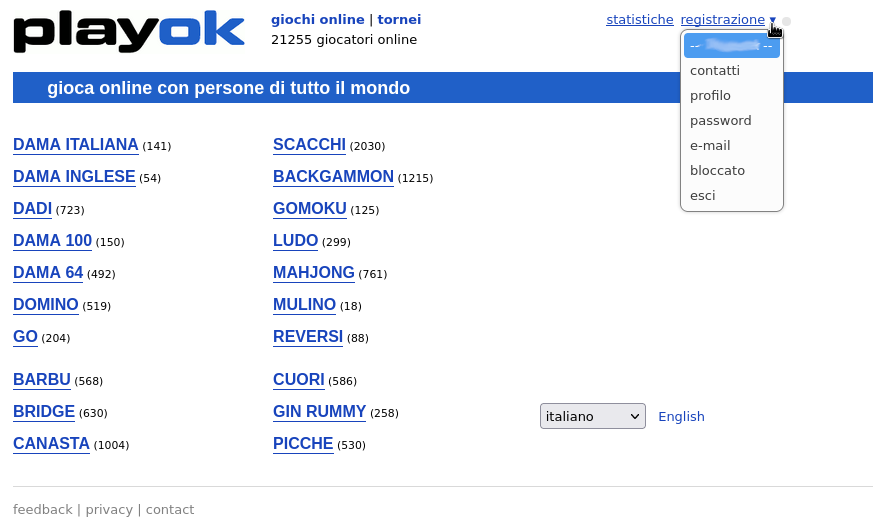The image size is (896, 532).
Task: Select the highlighted username menu entry
Action: coord(731,46)
